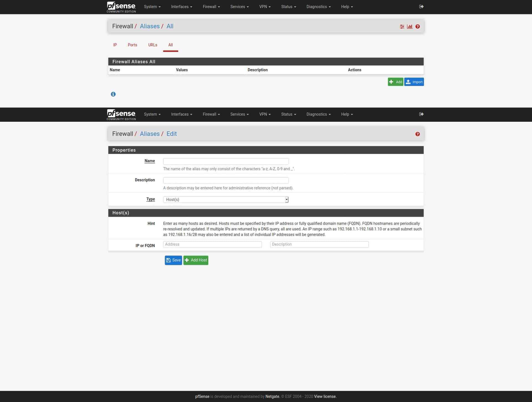The image size is (532, 402).
Task: Open VPN menu in top navbar
Action: 265,7
